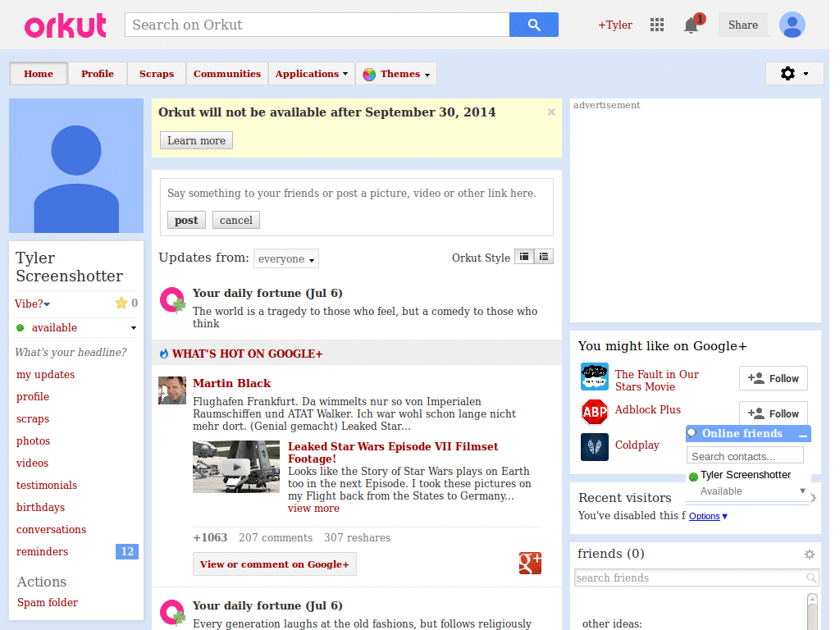840x630 pixels.
Task: Click the Orkut logo
Action: pos(66,25)
